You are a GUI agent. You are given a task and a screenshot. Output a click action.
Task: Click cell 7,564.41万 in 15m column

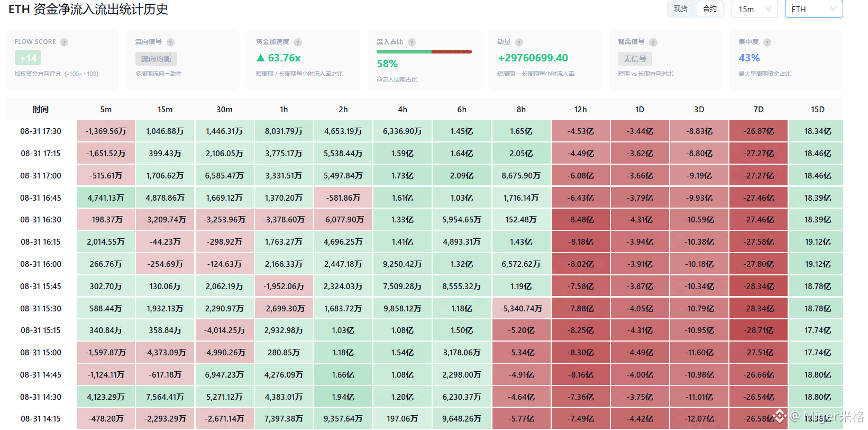point(165,397)
